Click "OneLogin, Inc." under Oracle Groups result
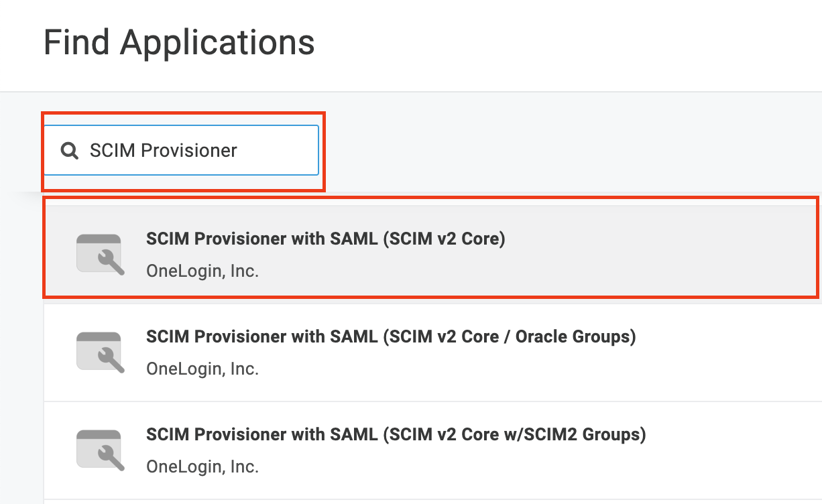This screenshot has height=504, width=822. pos(202,369)
